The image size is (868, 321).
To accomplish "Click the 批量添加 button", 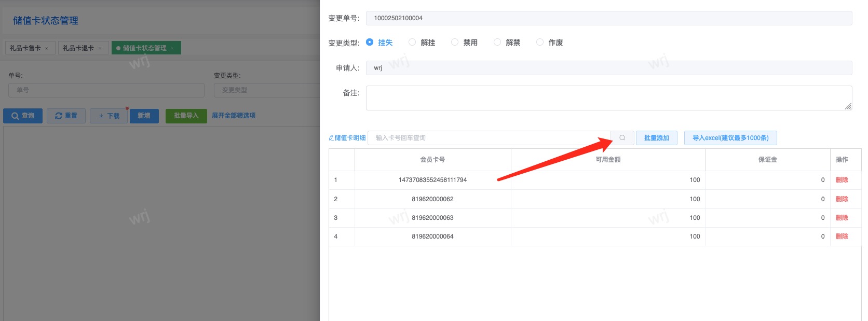I will click(656, 138).
